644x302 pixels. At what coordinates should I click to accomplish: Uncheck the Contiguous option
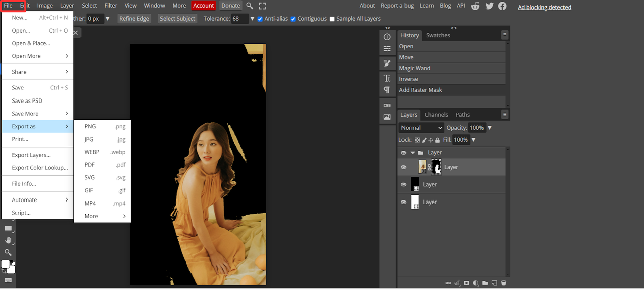coord(293,19)
